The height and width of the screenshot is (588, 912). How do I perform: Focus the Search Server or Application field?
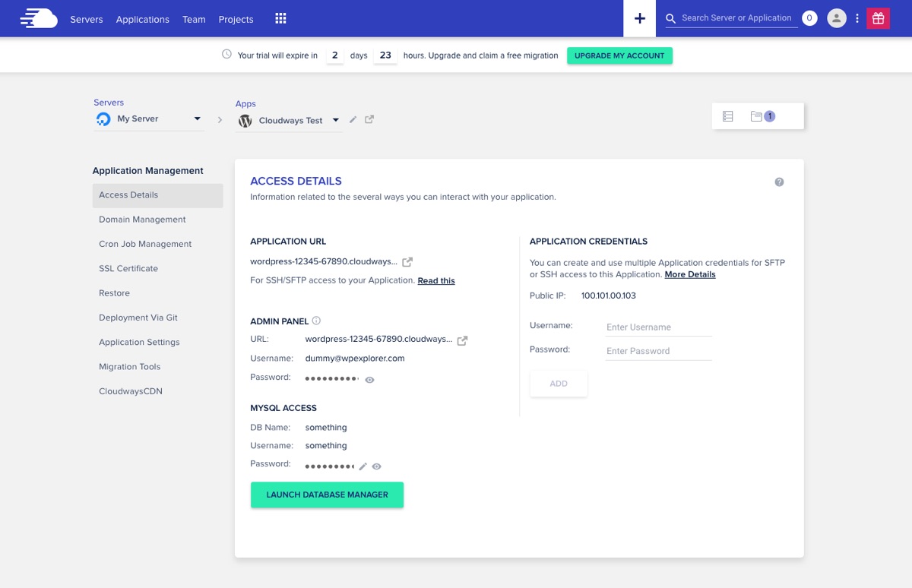[736, 18]
